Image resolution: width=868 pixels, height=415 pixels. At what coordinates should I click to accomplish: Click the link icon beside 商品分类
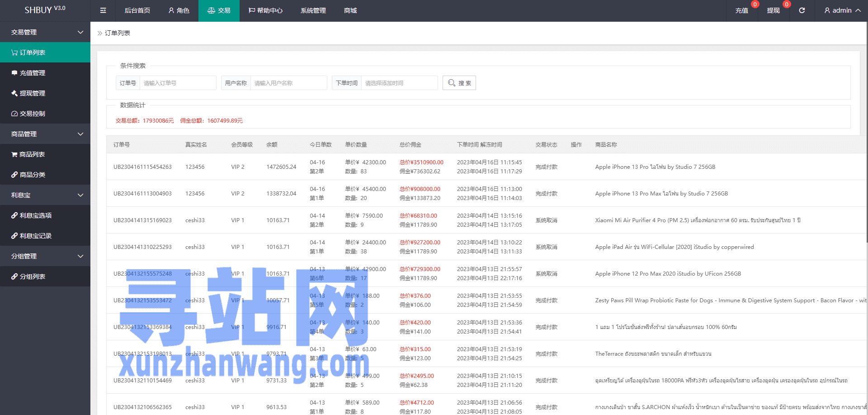[x=14, y=175]
